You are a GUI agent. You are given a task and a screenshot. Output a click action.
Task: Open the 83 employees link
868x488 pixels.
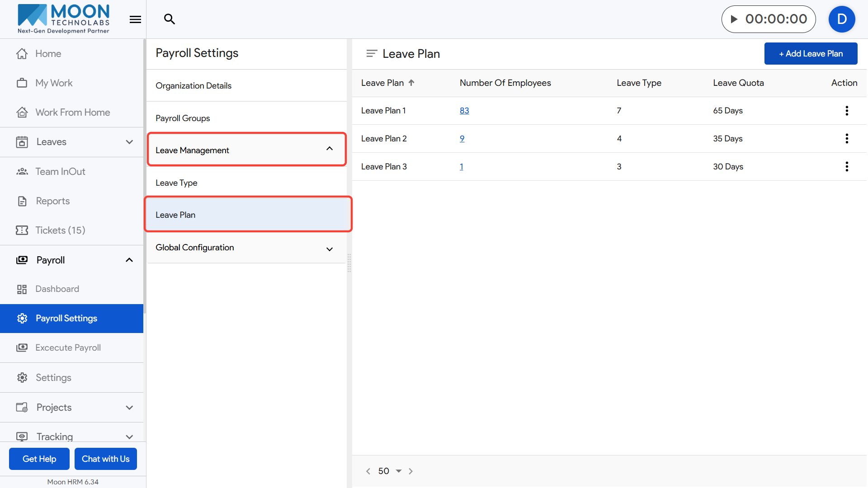464,111
